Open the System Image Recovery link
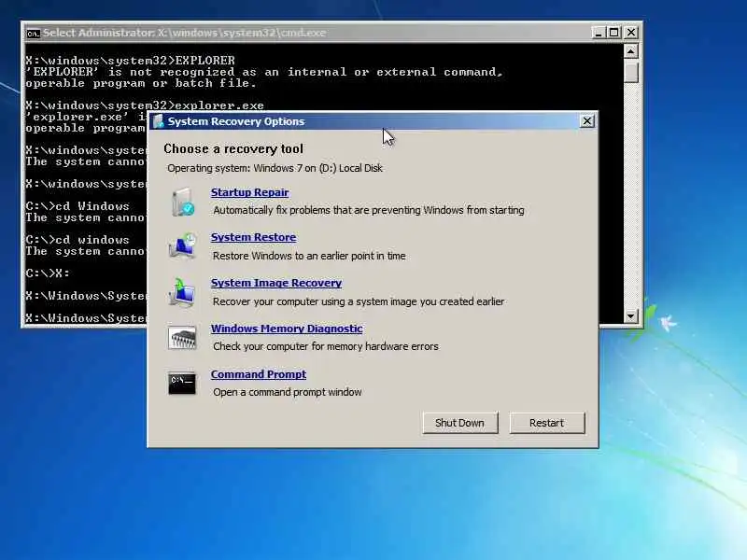747x560 pixels. [276, 283]
